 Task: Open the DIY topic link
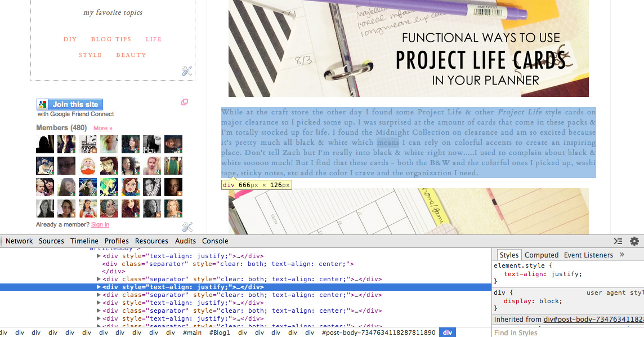click(70, 39)
